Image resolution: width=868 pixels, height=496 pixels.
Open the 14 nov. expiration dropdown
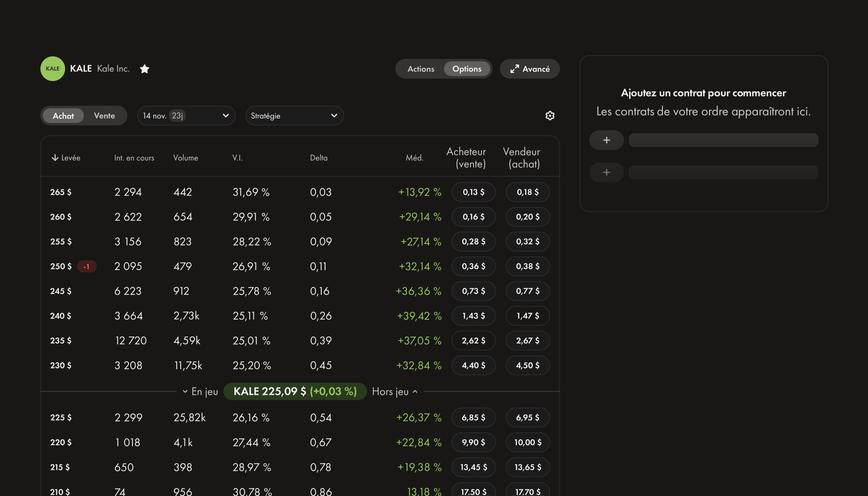186,116
